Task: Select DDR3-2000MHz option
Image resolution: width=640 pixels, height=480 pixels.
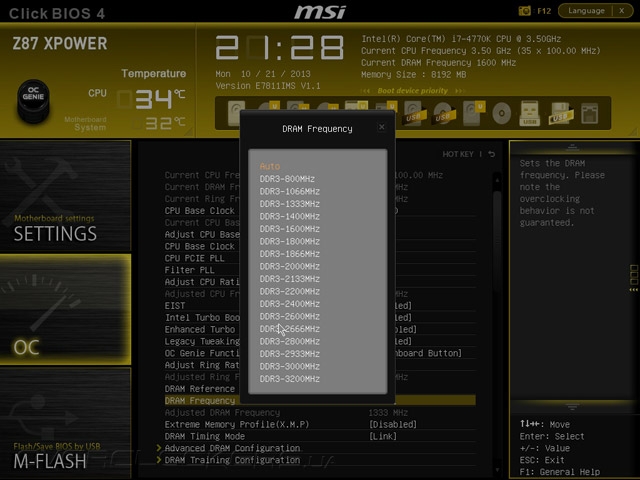Action: click(289, 266)
